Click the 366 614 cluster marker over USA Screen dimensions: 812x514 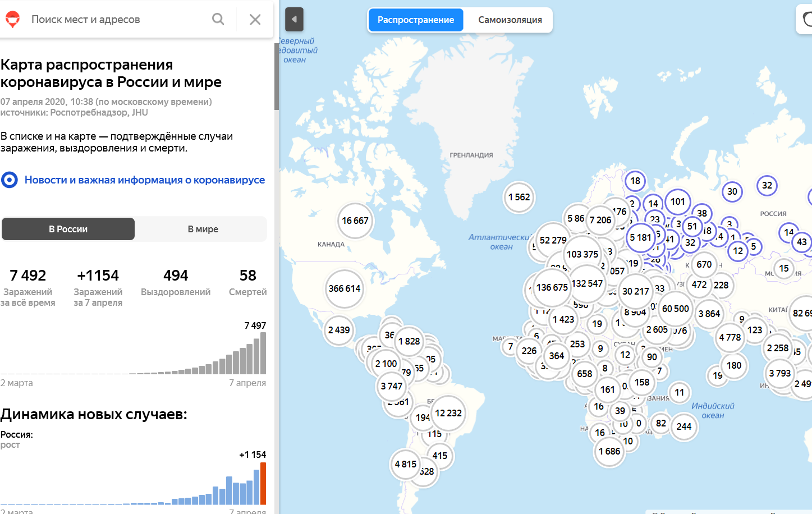click(345, 288)
